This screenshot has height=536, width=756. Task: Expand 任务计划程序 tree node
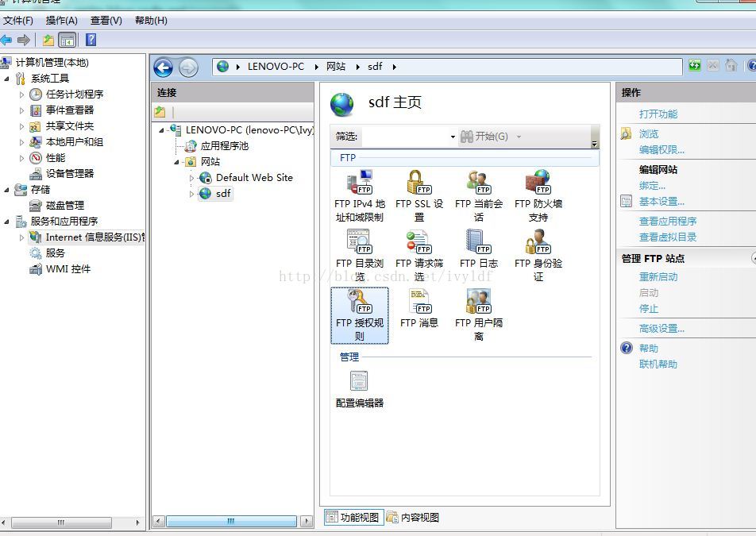pos(21,94)
